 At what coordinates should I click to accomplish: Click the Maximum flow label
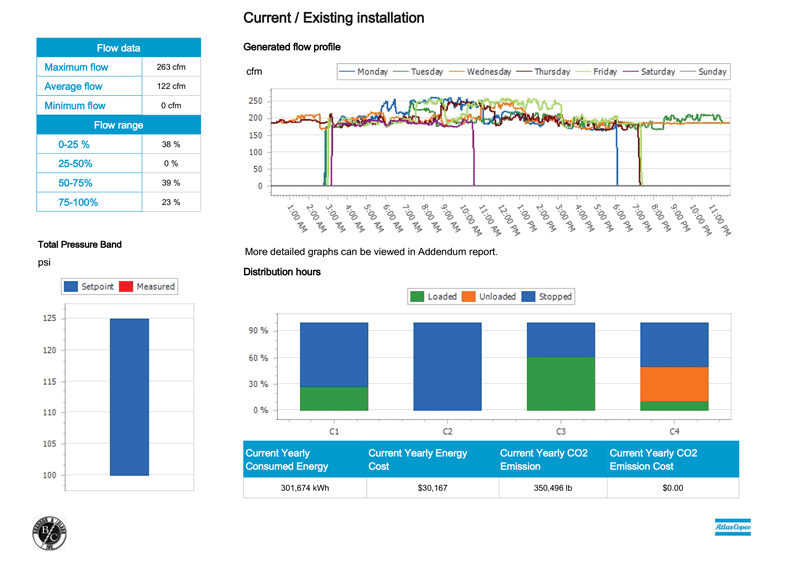point(76,67)
